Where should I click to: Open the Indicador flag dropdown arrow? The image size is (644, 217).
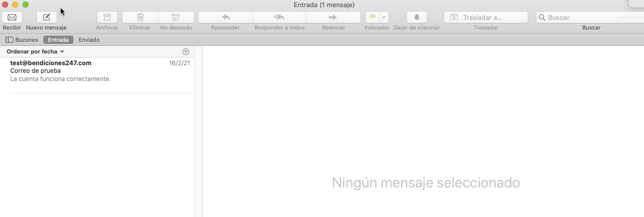(384, 17)
